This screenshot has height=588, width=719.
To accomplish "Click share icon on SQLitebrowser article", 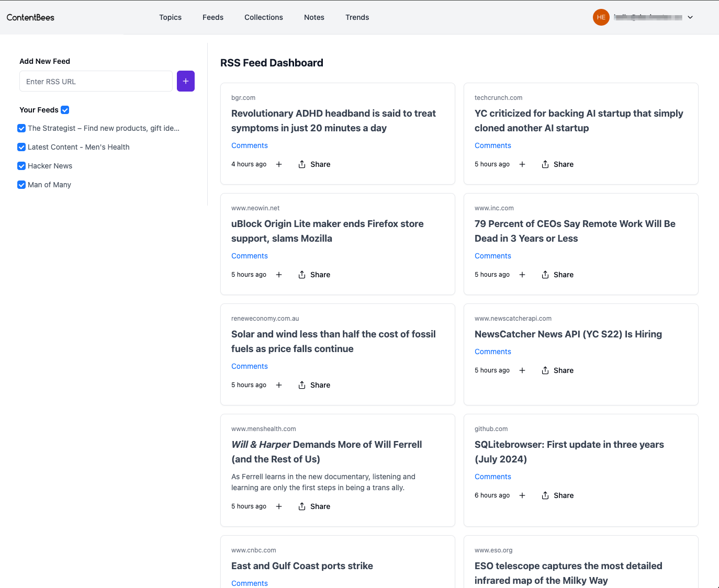I will point(545,495).
